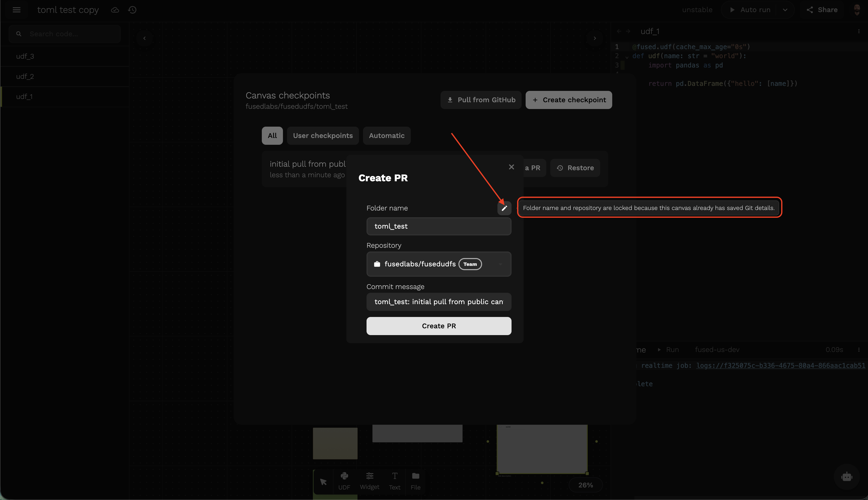Click the user avatar in the top bar

tap(857, 10)
